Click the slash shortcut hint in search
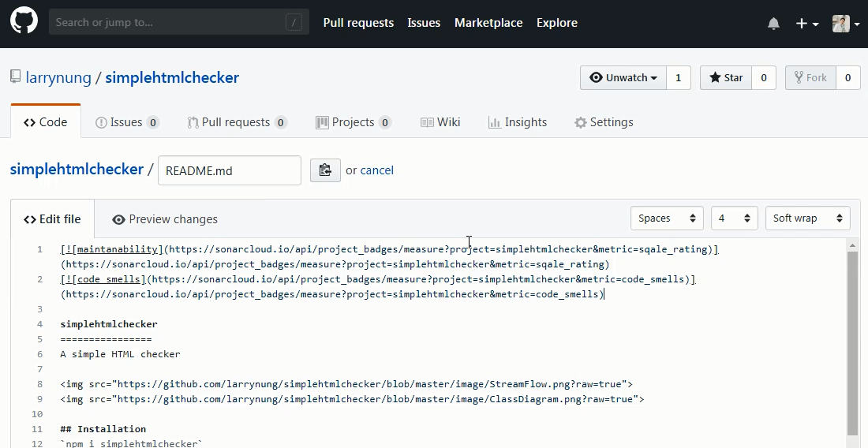This screenshot has width=868, height=448. [294, 23]
